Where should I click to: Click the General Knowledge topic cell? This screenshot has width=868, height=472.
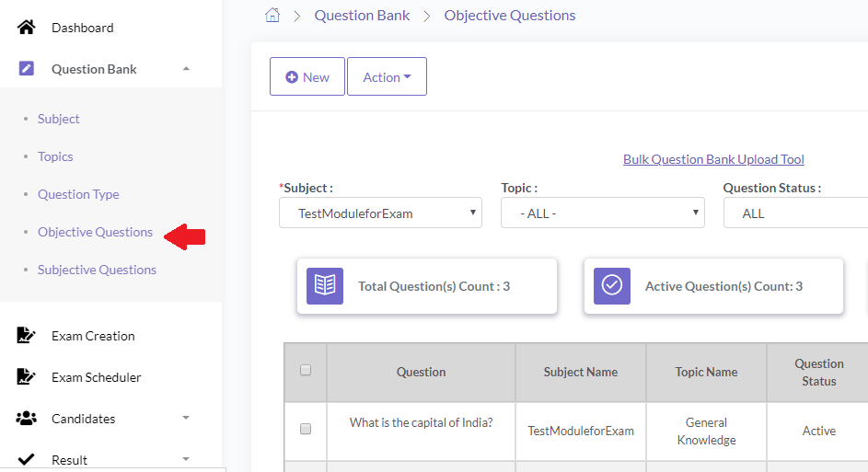(706, 431)
